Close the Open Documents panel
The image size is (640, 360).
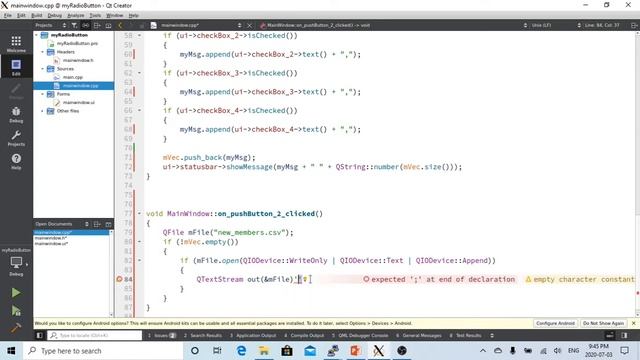coord(108,224)
